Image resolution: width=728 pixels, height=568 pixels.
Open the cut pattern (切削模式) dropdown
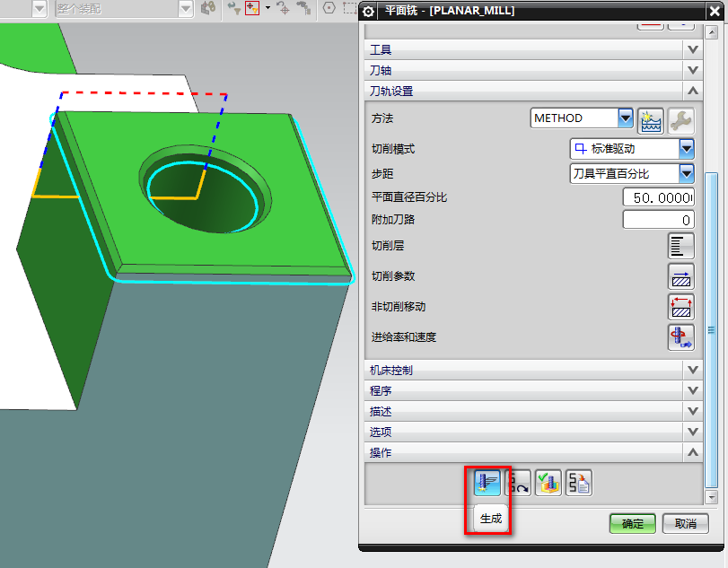point(687,149)
